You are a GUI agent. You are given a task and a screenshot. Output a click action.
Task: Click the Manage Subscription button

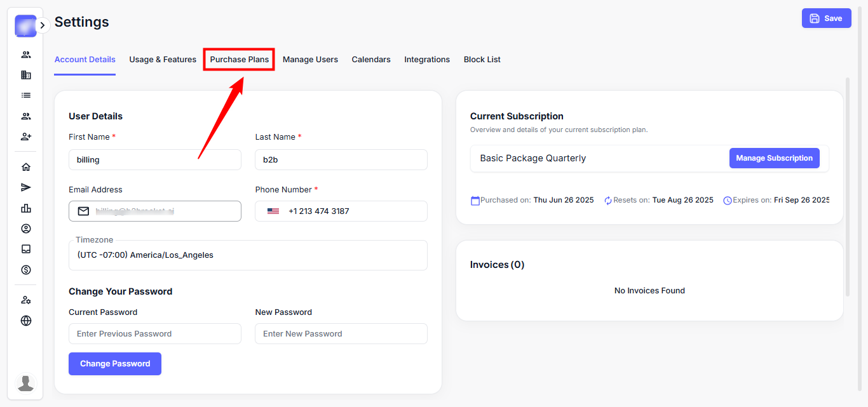point(774,158)
